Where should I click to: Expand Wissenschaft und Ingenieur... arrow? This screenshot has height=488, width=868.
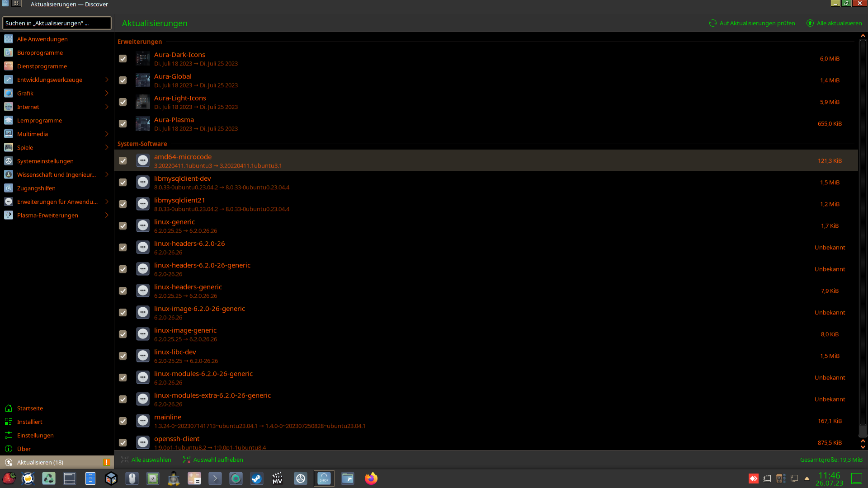tap(107, 174)
